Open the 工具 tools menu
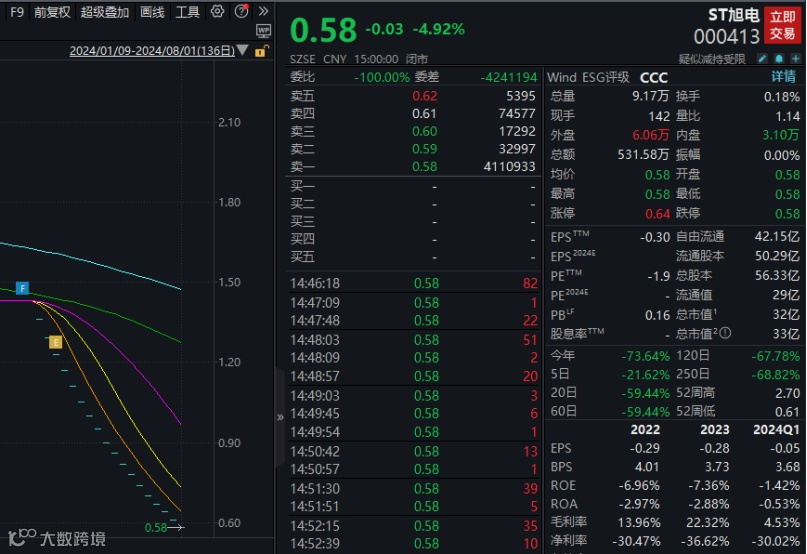Image resolution: width=807 pixels, height=554 pixels. [187, 12]
